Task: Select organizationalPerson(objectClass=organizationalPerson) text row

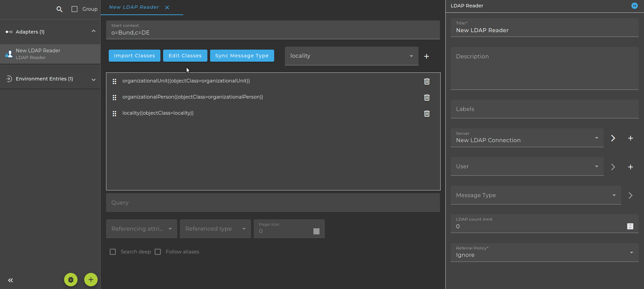Action: click(x=193, y=97)
